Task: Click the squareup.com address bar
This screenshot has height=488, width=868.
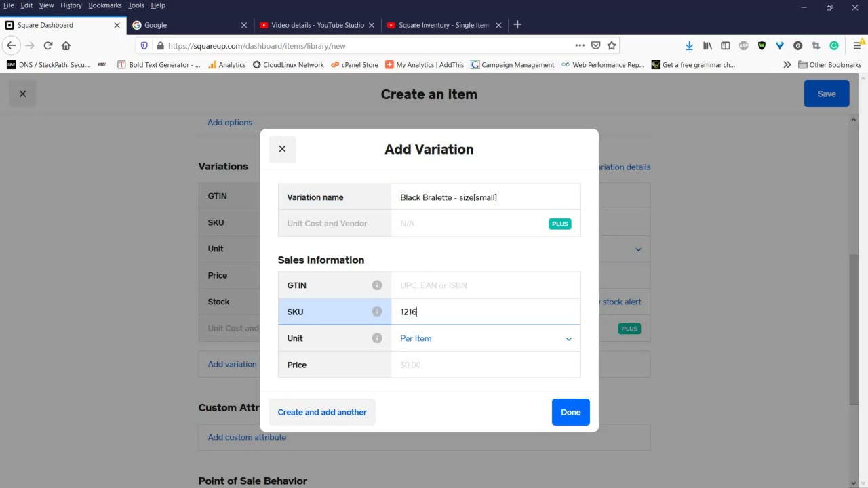Action: click(366, 45)
